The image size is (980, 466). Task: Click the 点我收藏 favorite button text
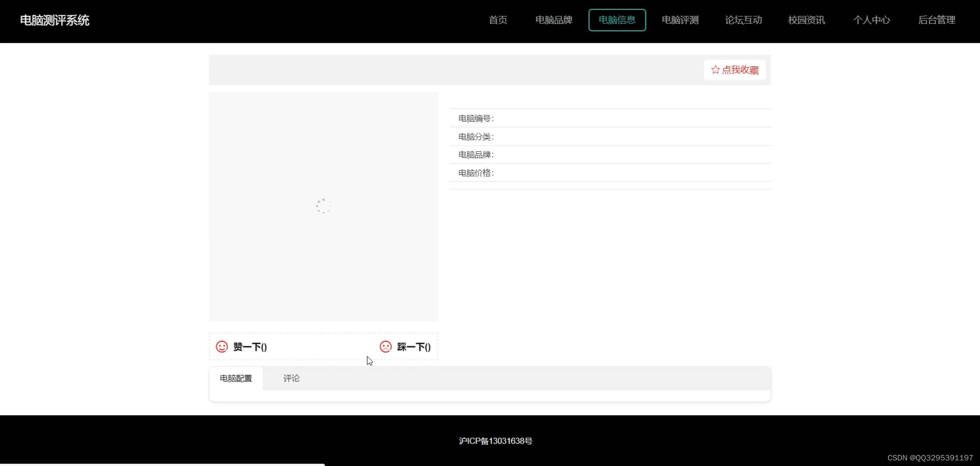pos(740,70)
